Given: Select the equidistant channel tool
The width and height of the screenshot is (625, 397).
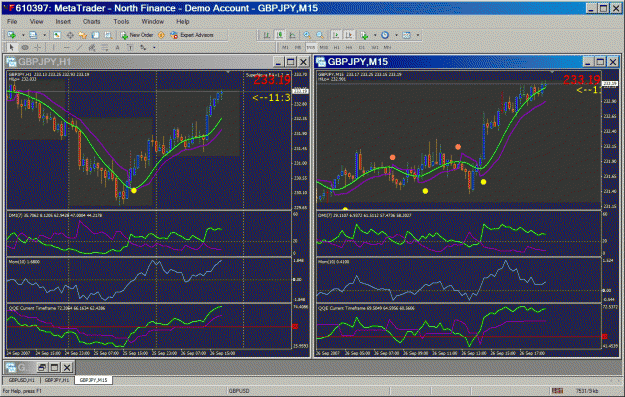Looking at the screenshot, I should point(92,47).
